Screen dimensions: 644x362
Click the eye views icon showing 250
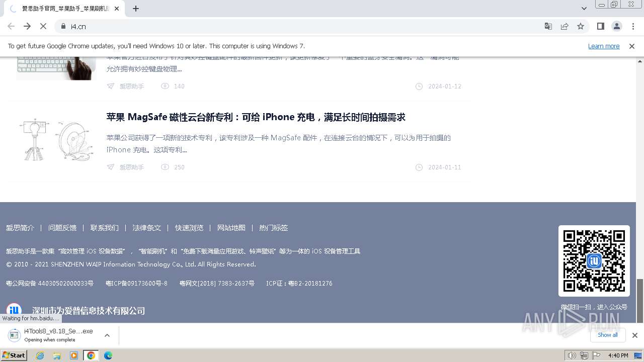click(165, 167)
